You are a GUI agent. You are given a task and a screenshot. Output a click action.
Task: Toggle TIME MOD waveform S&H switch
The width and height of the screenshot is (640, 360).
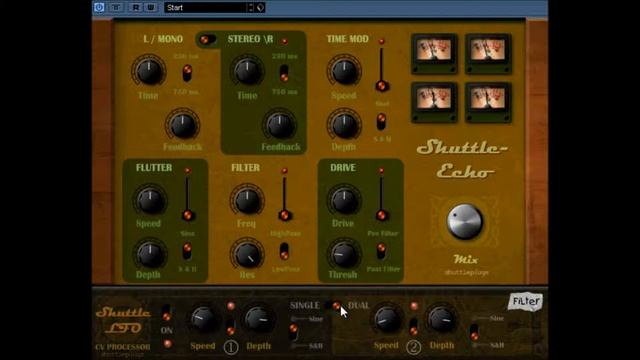(381, 122)
